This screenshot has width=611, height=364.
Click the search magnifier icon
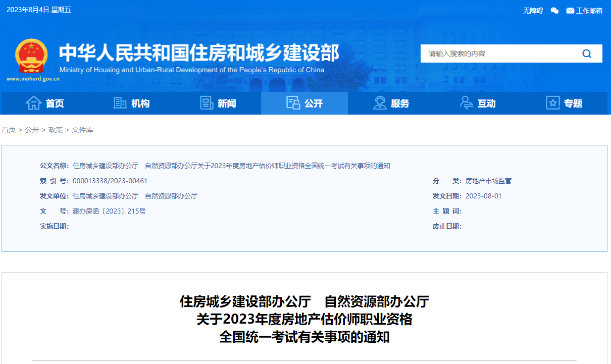point(586,53)
